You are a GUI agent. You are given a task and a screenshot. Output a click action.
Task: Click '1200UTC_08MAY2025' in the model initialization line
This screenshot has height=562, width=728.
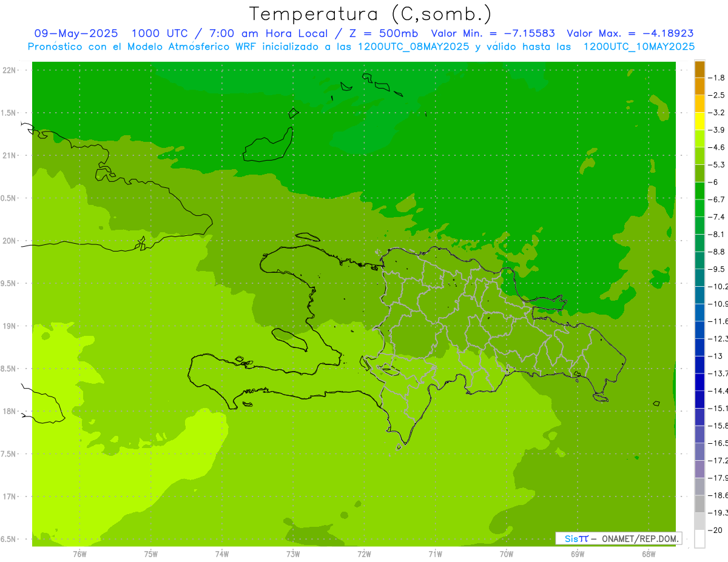[x=414, y=47]
